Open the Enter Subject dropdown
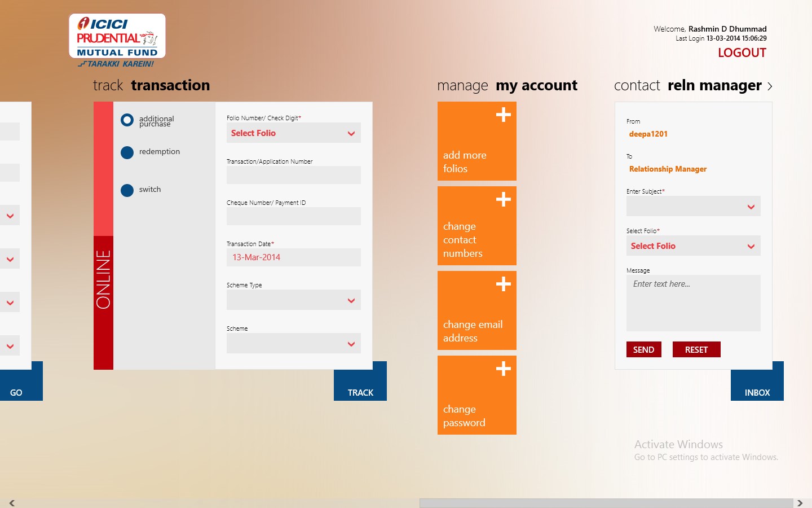This screenshot has height=508, width=812. [x=693, y=206]
